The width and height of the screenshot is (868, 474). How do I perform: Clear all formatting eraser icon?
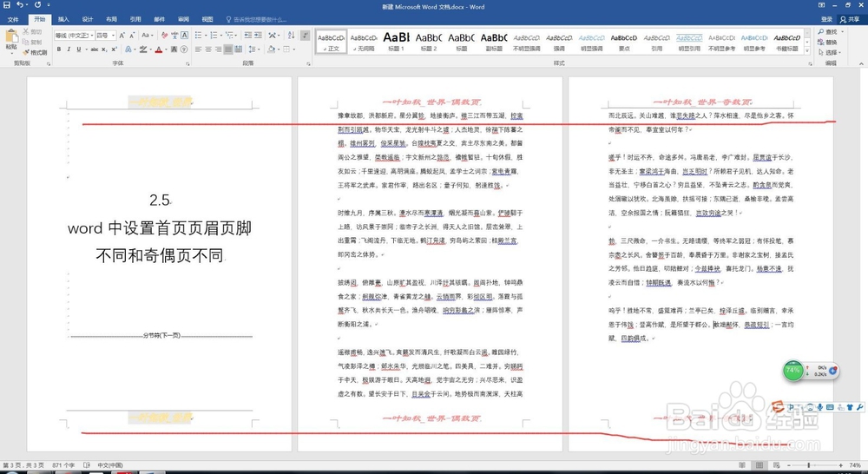tap(164, 36)
